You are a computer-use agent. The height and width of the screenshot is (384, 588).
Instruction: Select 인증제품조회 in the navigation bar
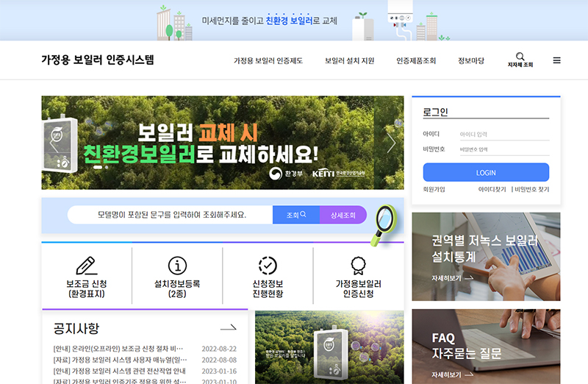tap(415, 60)
